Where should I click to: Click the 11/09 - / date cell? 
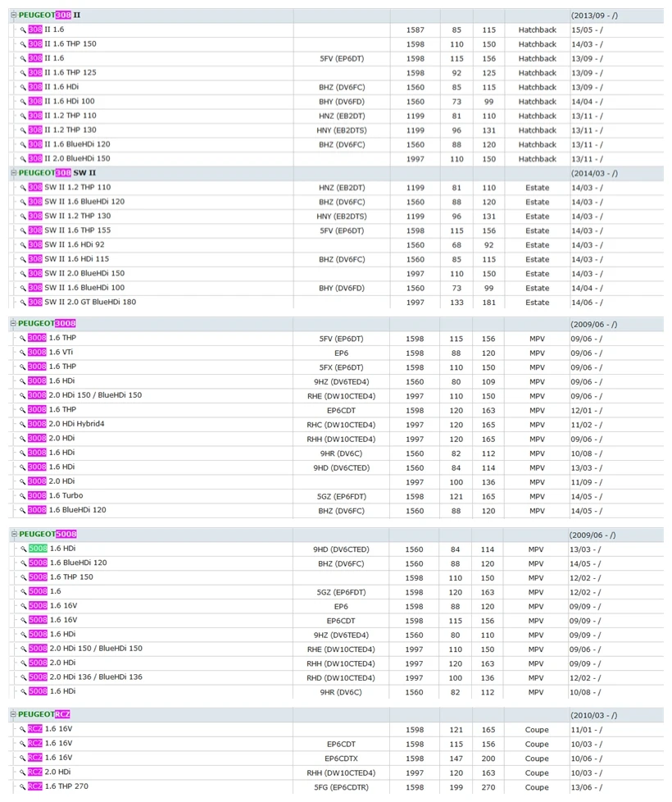(586, 482)
